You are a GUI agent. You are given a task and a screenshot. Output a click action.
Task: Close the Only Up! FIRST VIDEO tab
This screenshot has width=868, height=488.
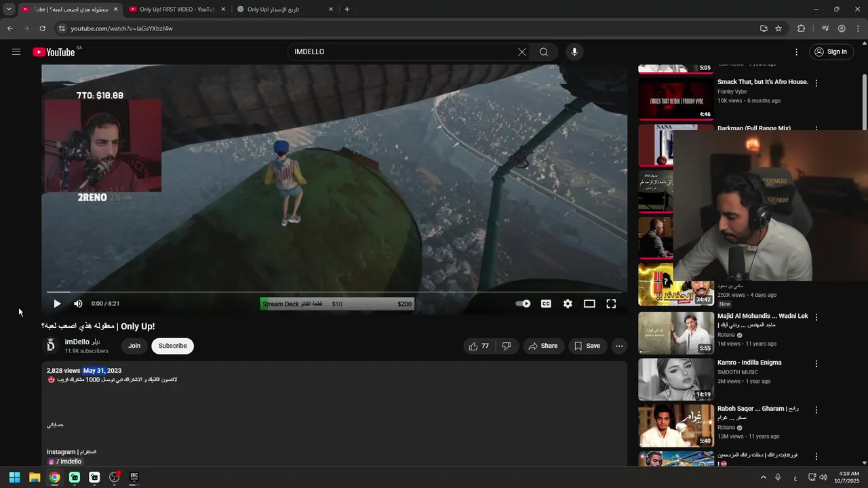click(223, 9)
